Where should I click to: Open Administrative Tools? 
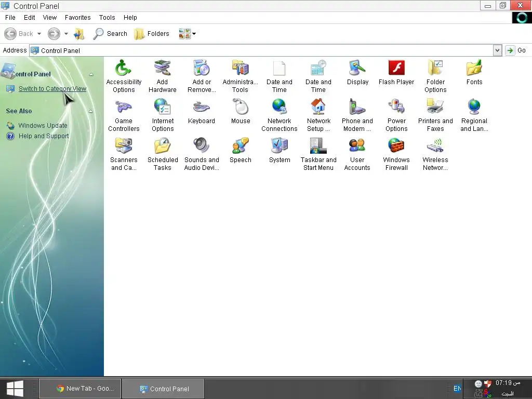coord(240,76)
